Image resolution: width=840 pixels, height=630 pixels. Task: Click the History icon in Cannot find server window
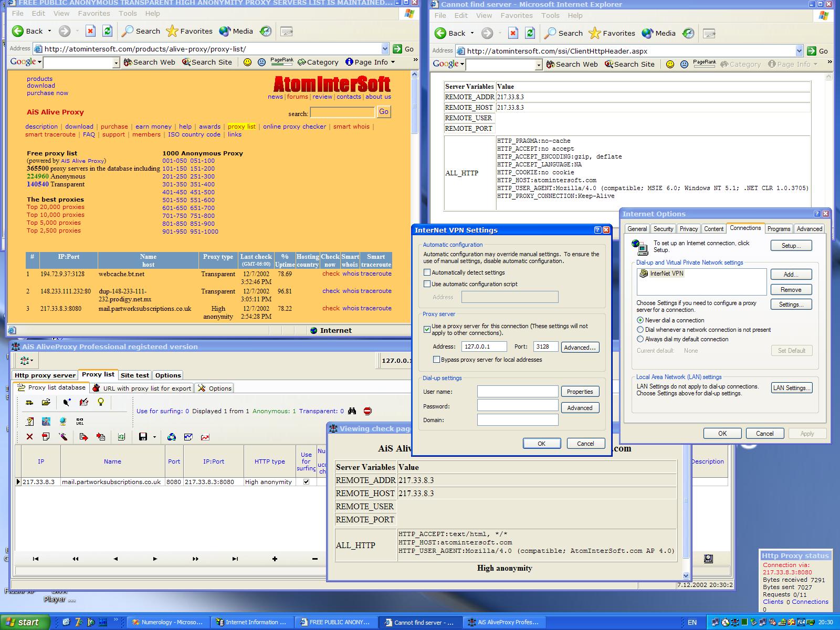(x=688, y=33)
